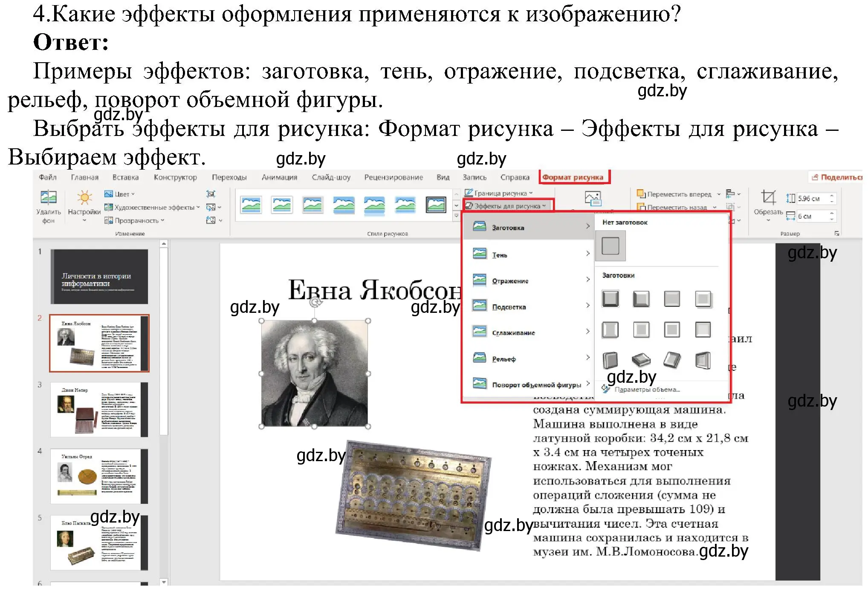The image size is (868, 592).
Task: Click the slide panel scrollbar up arrow
Action: (x=164, y=244)
